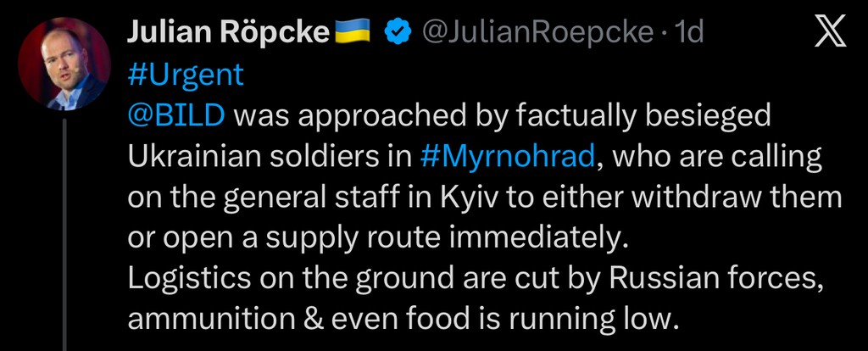
Task: Click the Ukraine flag emoji
Action: point(355,33)
